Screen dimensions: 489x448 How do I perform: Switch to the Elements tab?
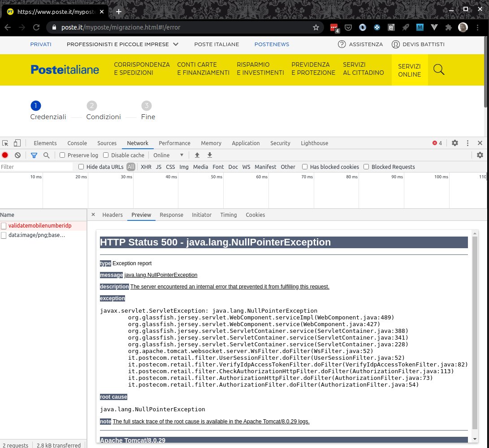45,143
